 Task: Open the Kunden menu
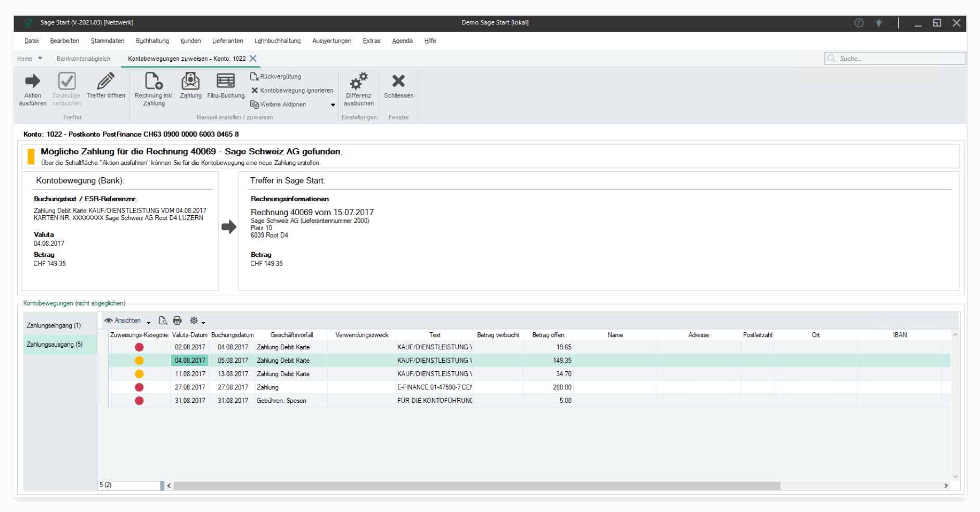(190, 41)
